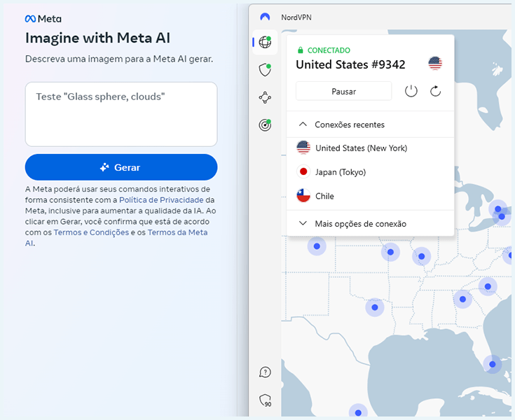Click the Meta logo
The image size is (515, 420).
43,19
